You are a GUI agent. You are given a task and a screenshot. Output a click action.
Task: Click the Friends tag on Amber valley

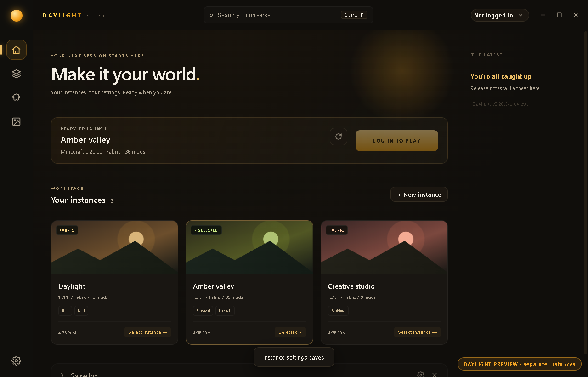[225, 311]
